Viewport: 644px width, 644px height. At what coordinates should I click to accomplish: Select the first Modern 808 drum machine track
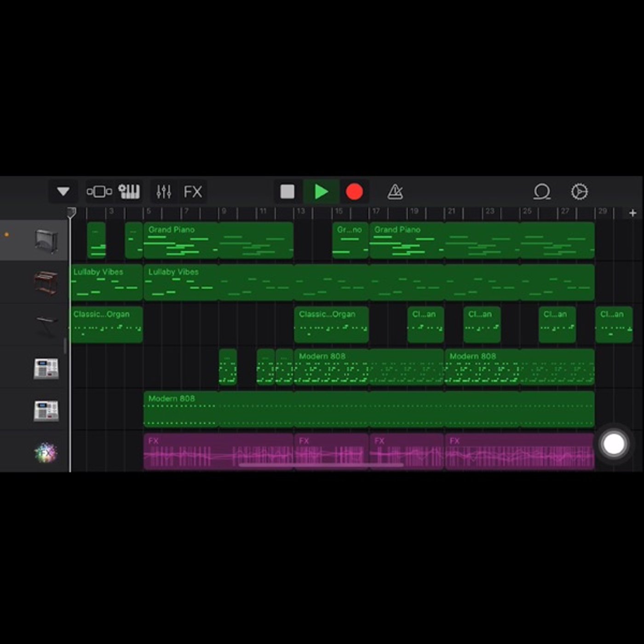(46, 368)
